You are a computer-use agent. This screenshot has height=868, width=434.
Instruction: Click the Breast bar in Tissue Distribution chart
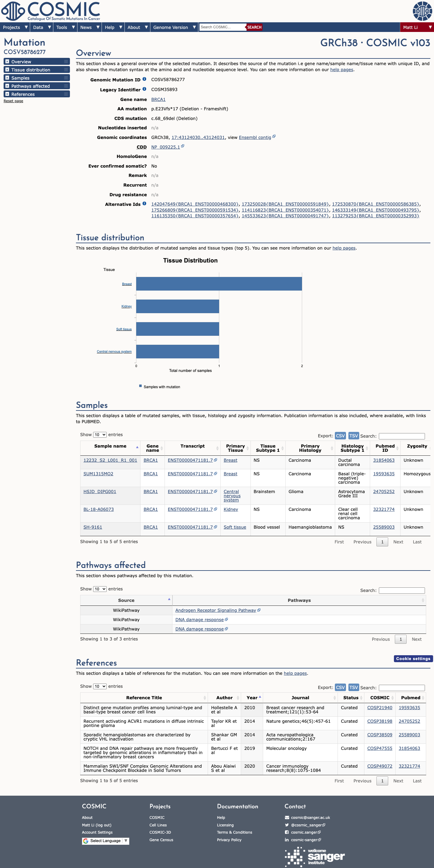(x=219, y=284)
